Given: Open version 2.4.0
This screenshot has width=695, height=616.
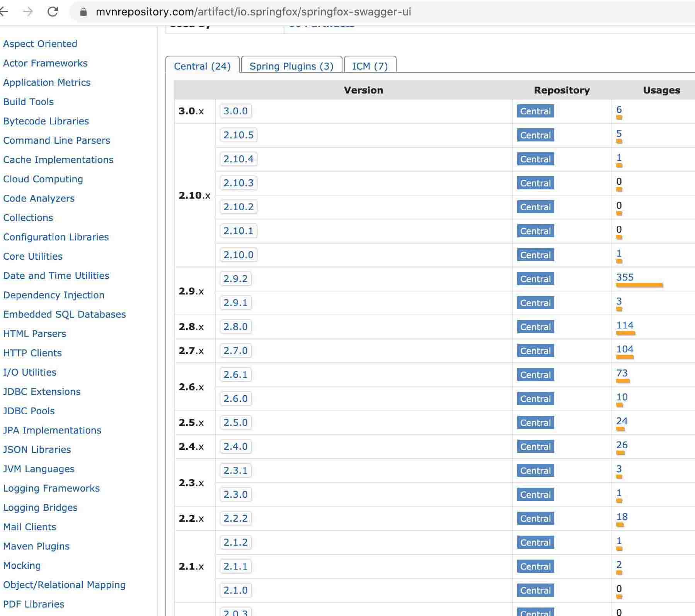Looking at the screenshot, I should point(235,446).
